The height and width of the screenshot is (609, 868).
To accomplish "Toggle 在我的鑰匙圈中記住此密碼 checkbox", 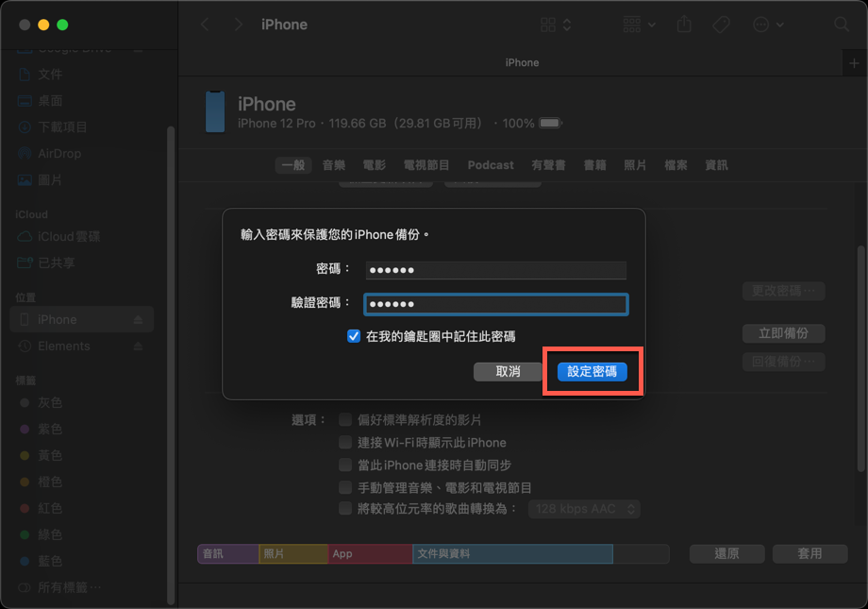I will (x=353, y=336).
